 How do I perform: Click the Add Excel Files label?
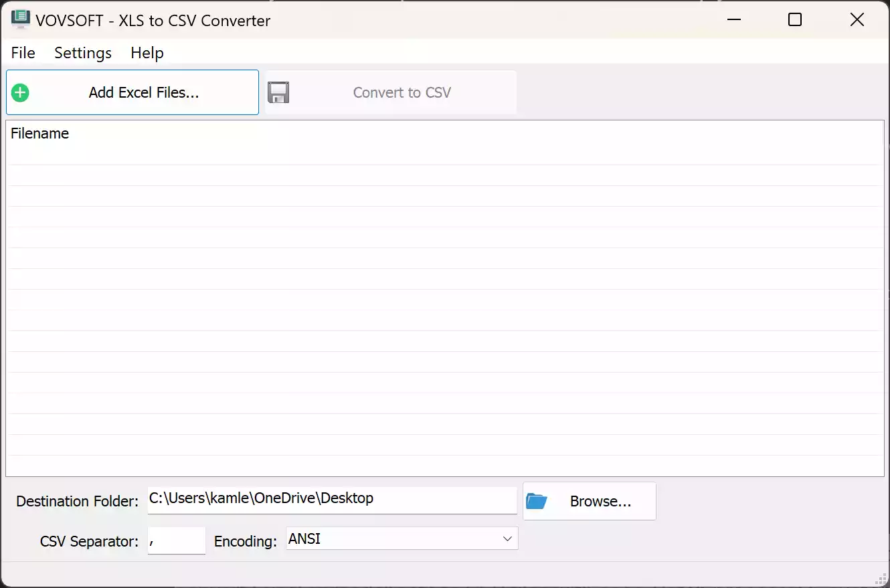point(144,92)
